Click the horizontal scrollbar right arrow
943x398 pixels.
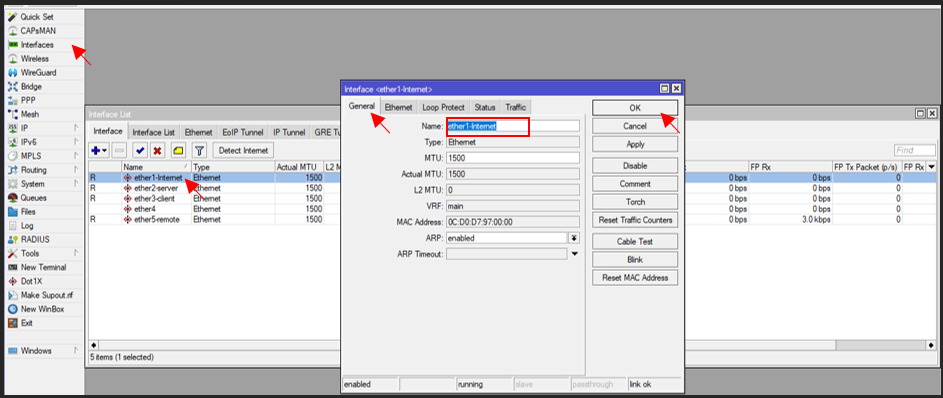click(x=931, y=346)
